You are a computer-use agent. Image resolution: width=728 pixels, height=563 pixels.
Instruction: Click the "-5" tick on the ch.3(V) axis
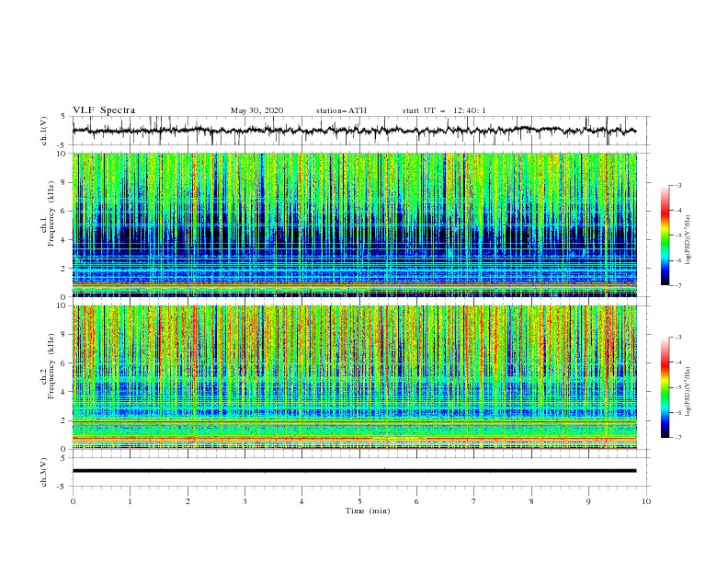pyautogui.click(x=62, y=487)
